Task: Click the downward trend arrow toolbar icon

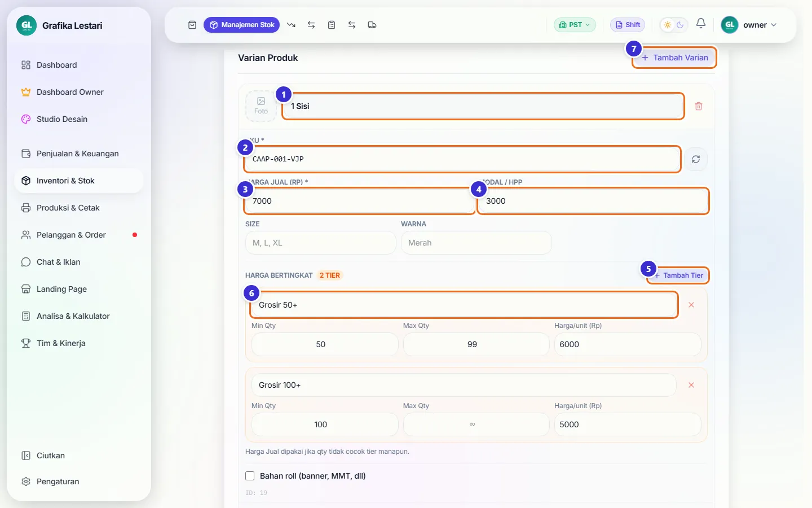Action: point(291,25)
